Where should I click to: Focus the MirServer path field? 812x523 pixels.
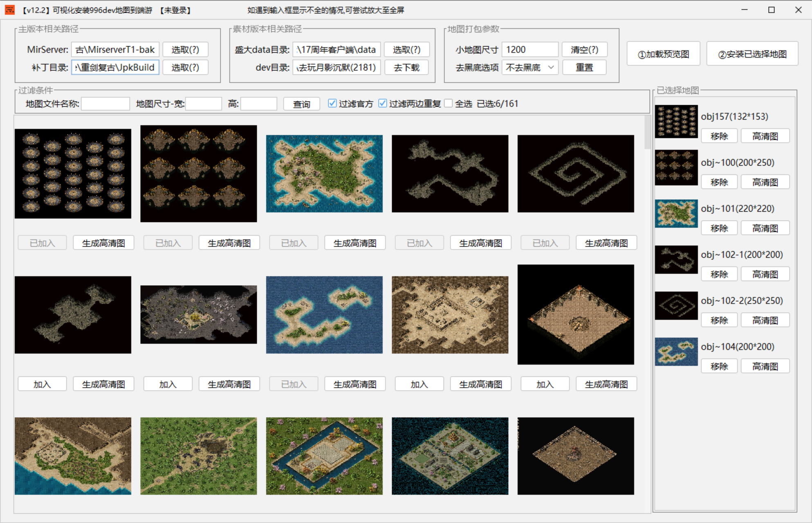(x=115, y=50)
